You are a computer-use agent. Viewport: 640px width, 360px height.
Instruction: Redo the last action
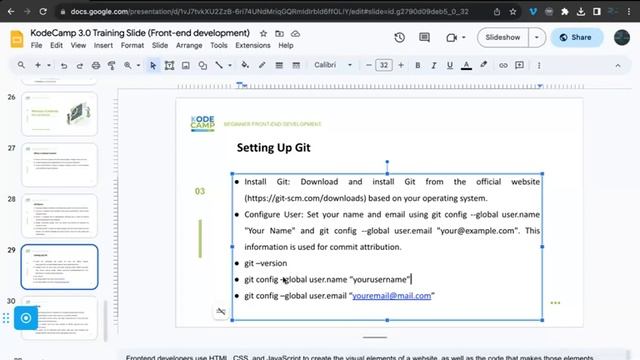80,65
